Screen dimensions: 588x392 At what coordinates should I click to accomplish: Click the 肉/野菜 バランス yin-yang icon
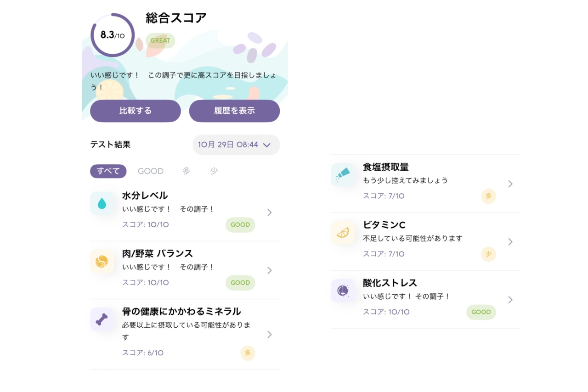click(102, 262)
